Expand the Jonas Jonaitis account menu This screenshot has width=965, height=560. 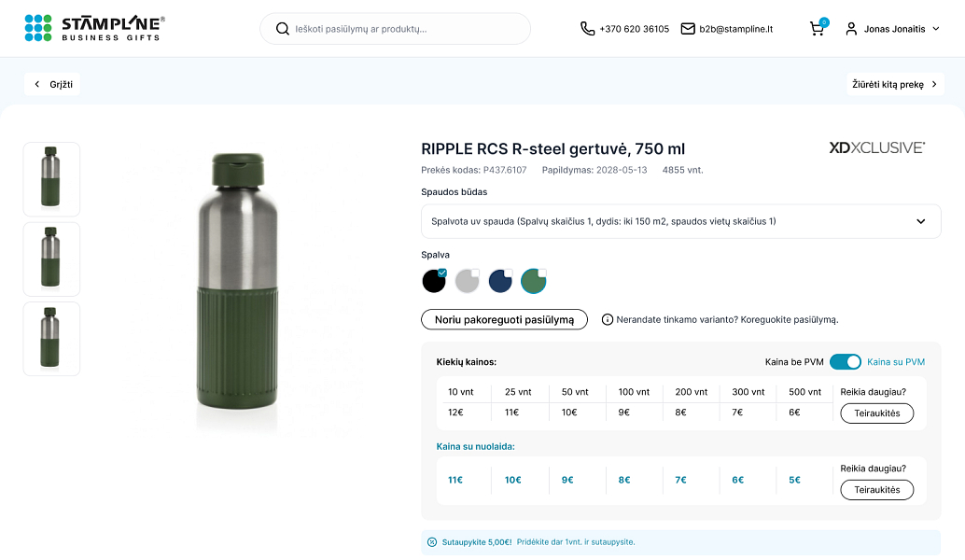click(893, 29)
